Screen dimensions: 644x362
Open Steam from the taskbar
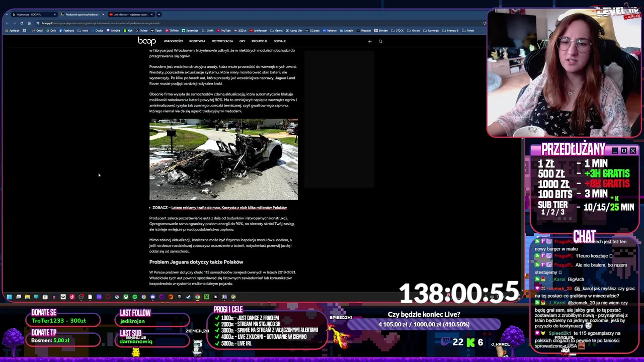pos(188,297)
